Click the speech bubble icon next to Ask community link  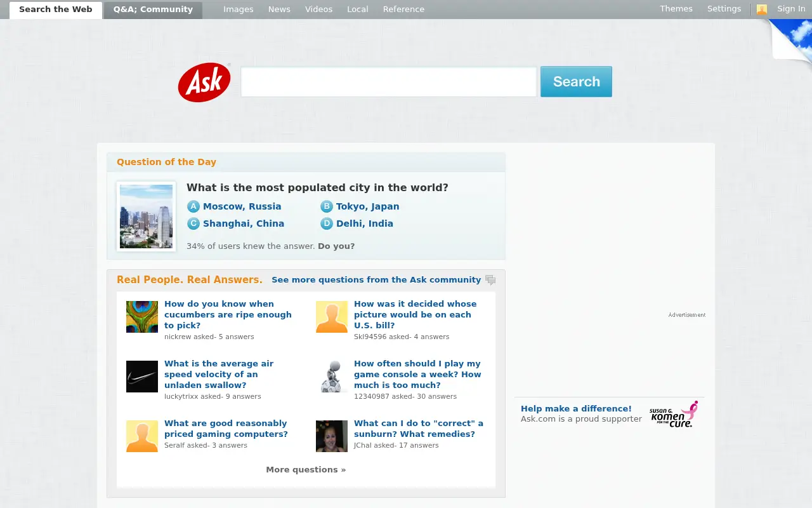pyautogui.click(x=490, y=280)
